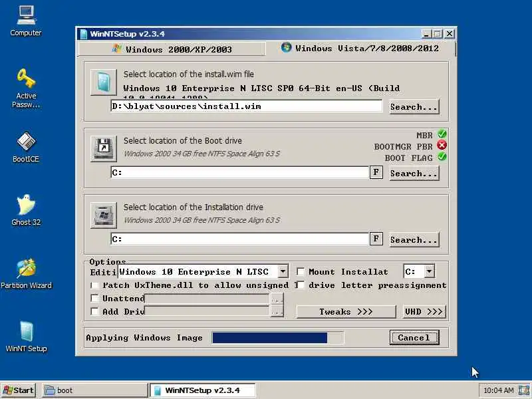The height and width of the screenshot is (399, 532).
Task: Minimize the WinNTSetup window
Action: coord(426,34)
